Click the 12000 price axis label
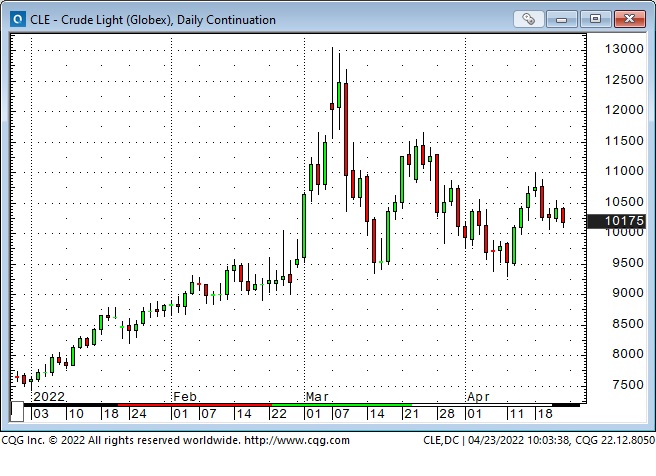 624,110
